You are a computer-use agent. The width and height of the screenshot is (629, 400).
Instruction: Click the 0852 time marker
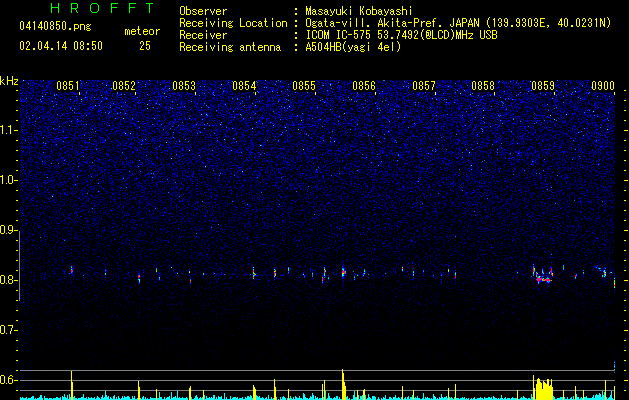pos(124,86)
